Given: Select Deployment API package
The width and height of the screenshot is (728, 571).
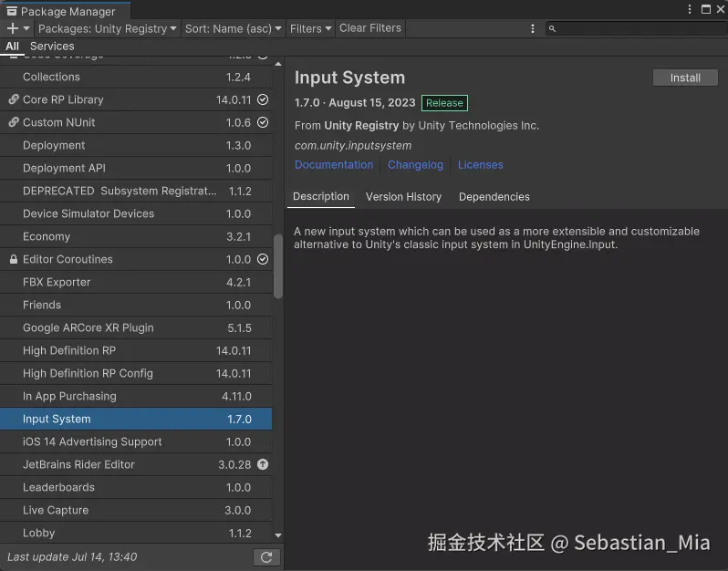Looking at the screenshot, I should point(136,168).
